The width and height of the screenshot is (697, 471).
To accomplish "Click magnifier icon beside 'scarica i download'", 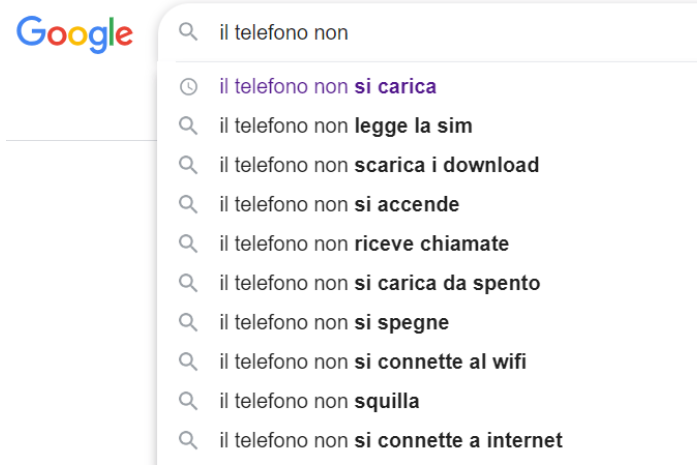I will point(188,165).
